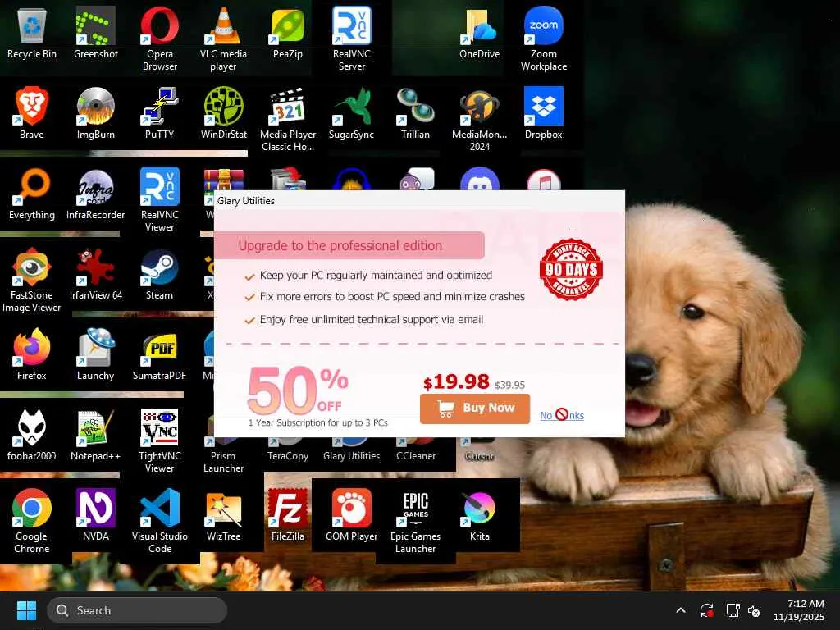Launch Greenshot from the desktop

point(95,32)
